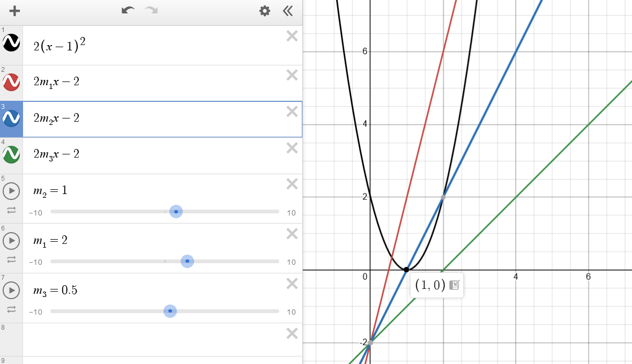Image resolution: width=632 pixels, height=364 pixels.
Task: Click the −10 lower bound of m₂ slider
Action: (x=35, y=213)
